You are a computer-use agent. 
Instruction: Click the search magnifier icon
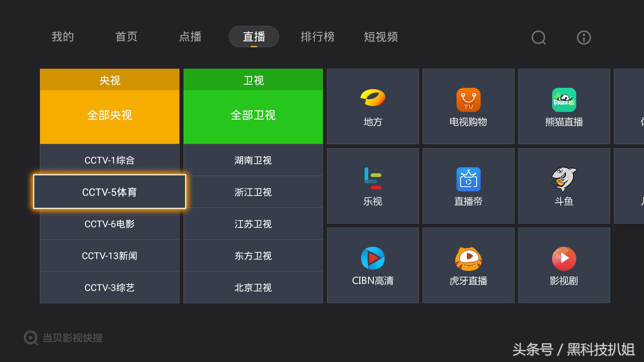538,38
